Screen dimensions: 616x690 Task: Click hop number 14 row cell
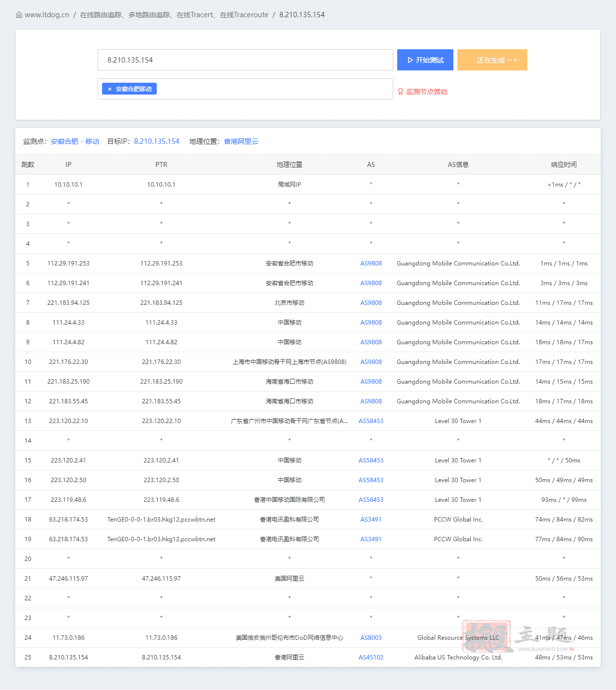pos(28,441)
